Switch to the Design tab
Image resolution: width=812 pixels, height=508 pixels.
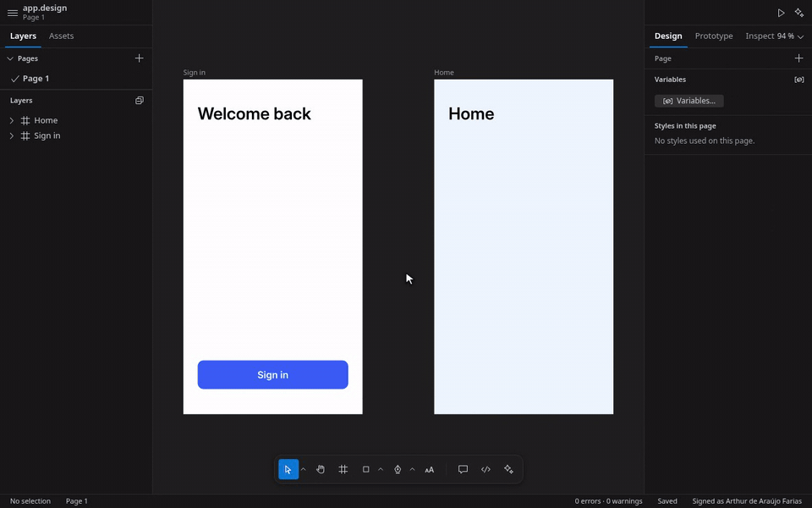click(668, 36)
